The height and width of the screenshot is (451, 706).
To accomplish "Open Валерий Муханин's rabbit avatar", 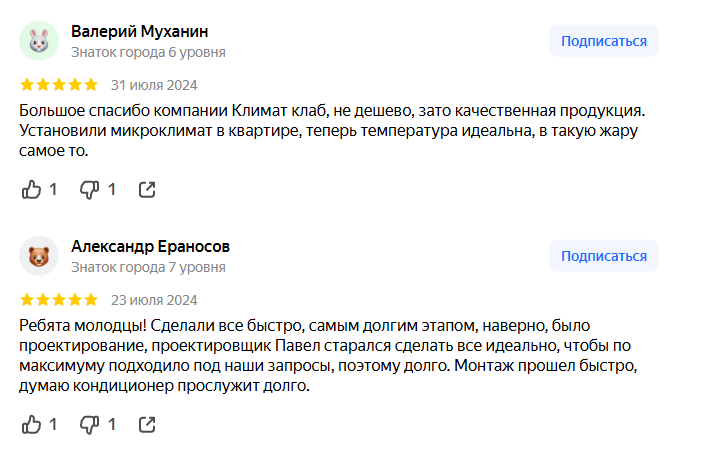I will (39, 41).
